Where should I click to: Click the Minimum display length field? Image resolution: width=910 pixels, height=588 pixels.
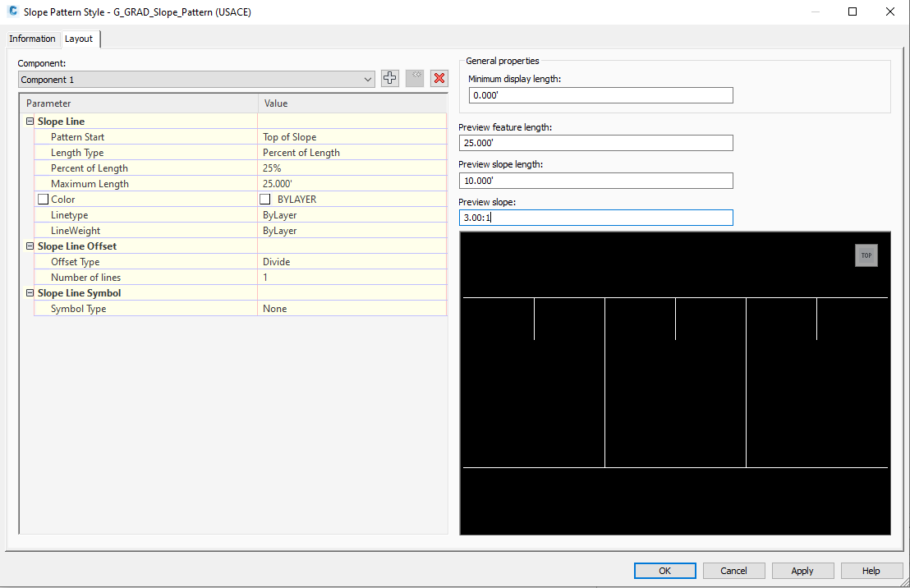(600, 95)
